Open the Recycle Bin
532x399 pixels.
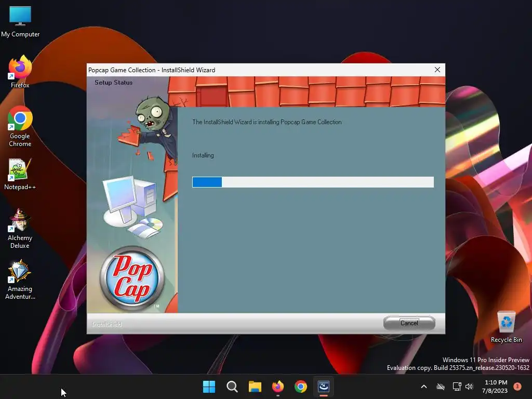click(x=506, y=327)
